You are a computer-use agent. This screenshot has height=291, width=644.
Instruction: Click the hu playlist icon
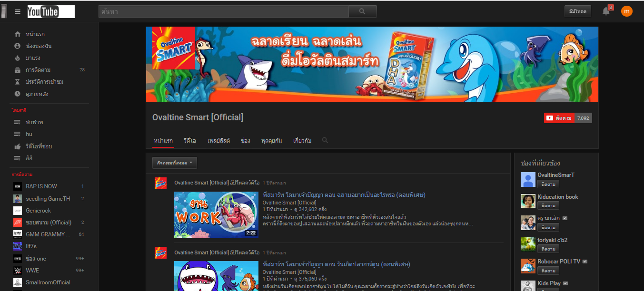[x=18, y=134]
